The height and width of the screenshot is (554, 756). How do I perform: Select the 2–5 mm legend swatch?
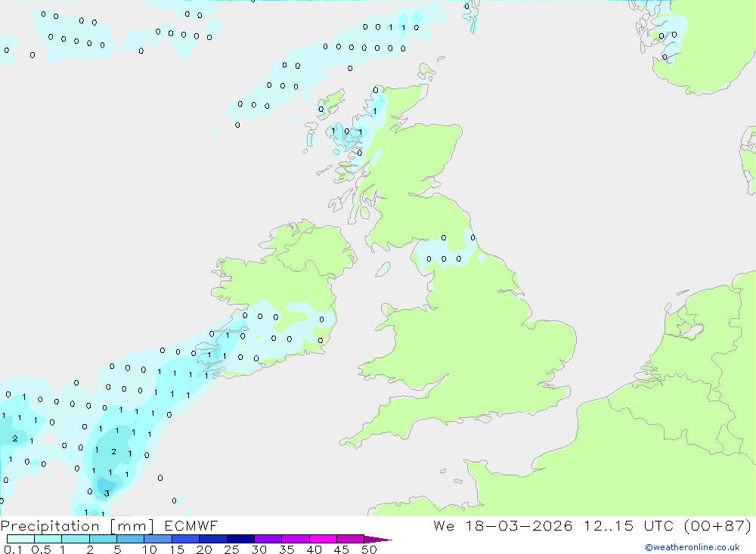103,539
